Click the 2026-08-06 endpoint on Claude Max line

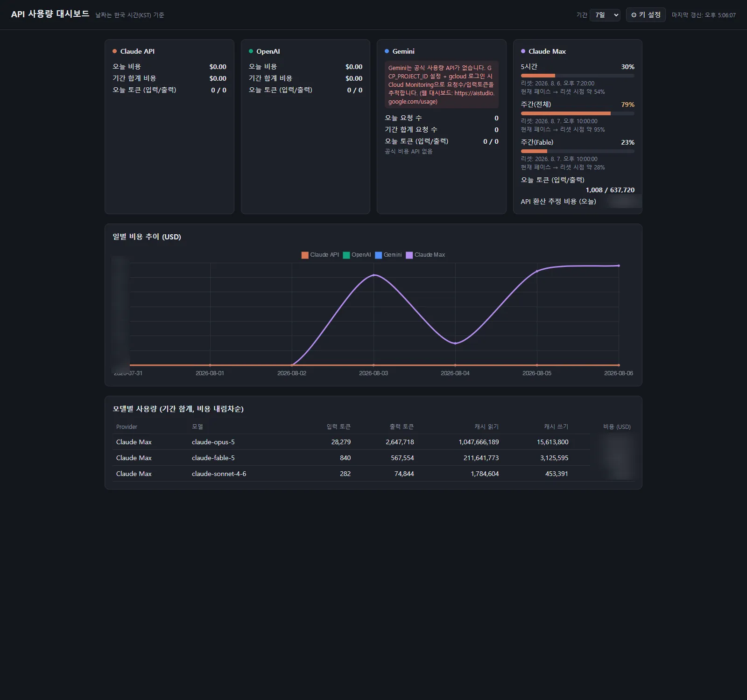click(619, 266)
